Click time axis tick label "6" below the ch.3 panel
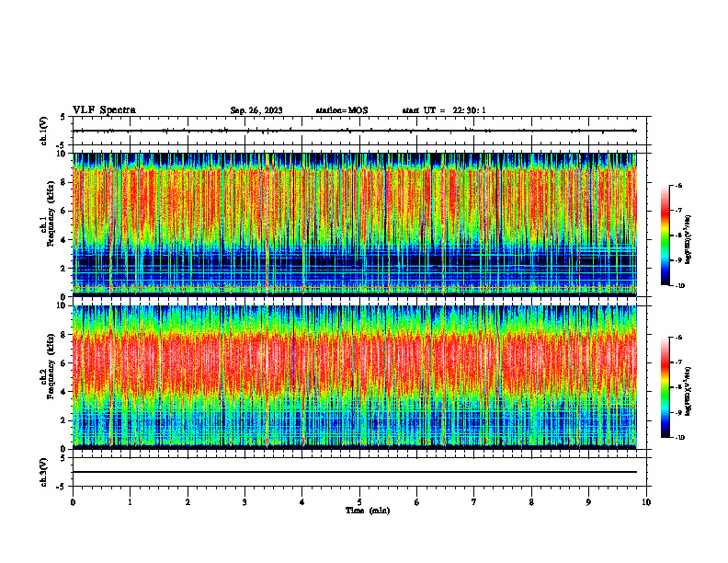Viewport: 728px width, 563px height. (x=417, y=502)
